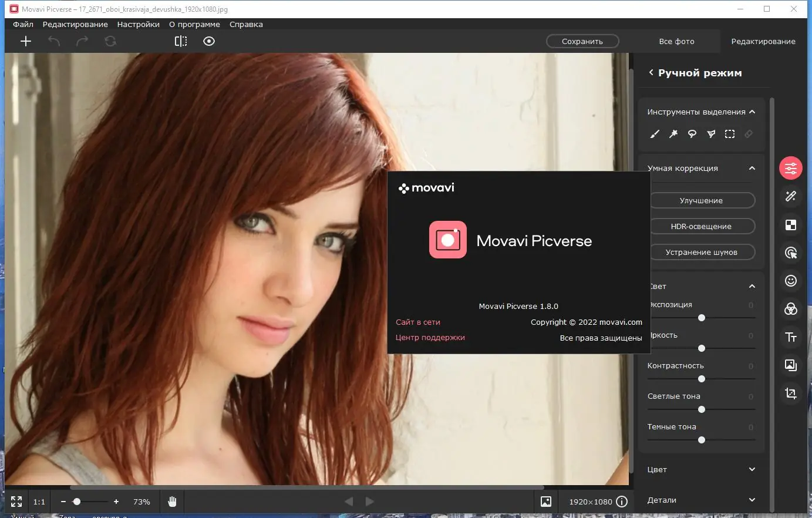The height and width of the screenshot is (518, 812).
Task: Toggle the hand pan tool
Action: tap(172, 502)
